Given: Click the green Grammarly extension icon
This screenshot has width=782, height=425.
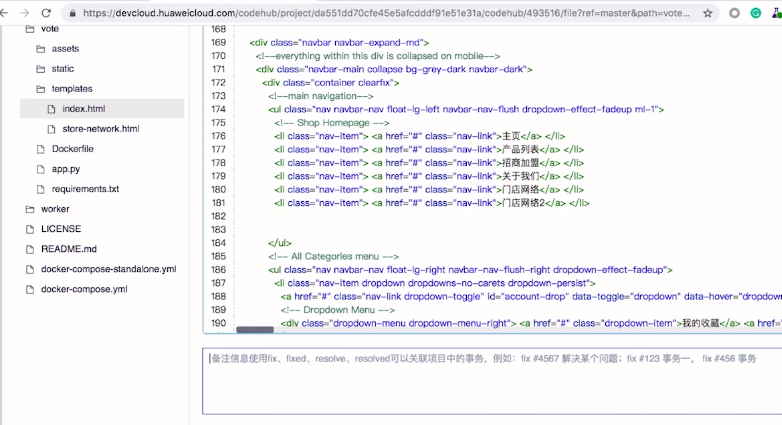Looking at the screenshot, I should [756, 13].
